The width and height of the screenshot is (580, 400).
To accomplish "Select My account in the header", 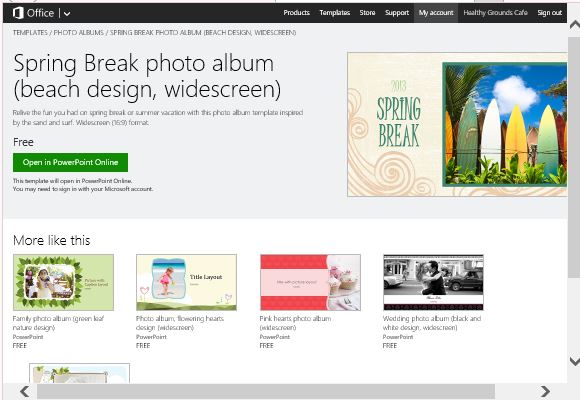I will [436, 13].
